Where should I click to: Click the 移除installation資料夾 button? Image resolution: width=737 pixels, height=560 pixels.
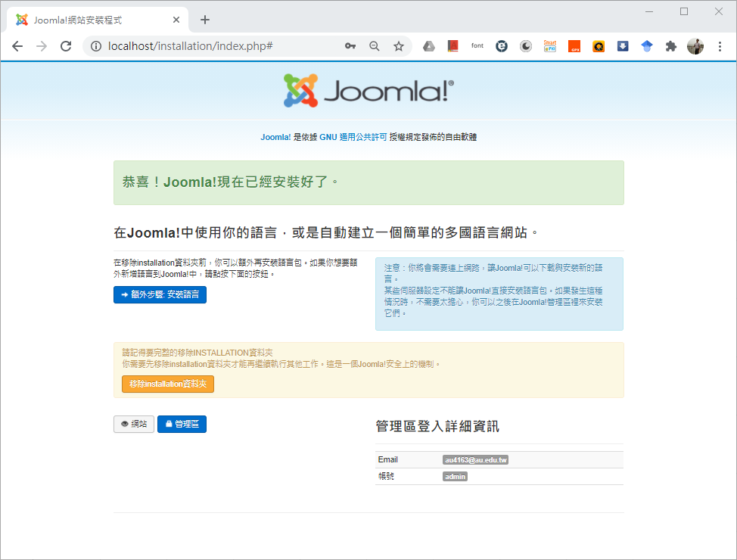(168, 384)
